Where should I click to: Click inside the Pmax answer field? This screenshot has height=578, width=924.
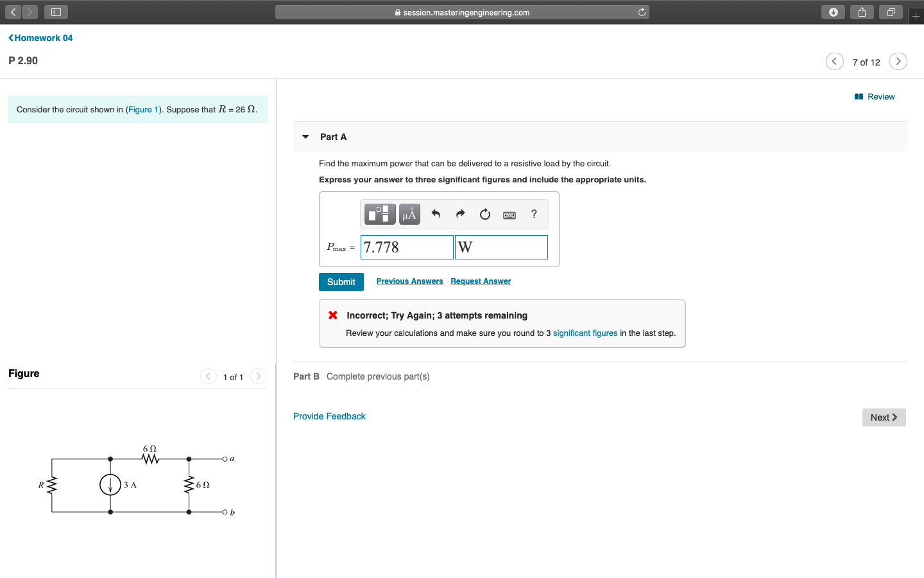coord(406,247)
